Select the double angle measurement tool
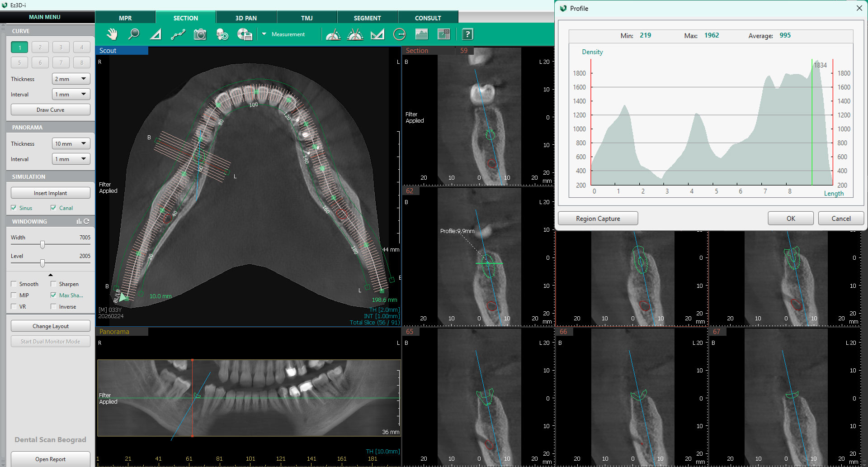Screen dimensions: 868x467 pos(355,34)
